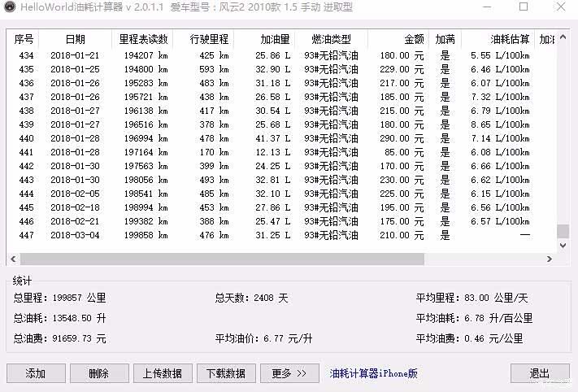
Task: Expand the 更多 >> options
Action: pos(289,373)
